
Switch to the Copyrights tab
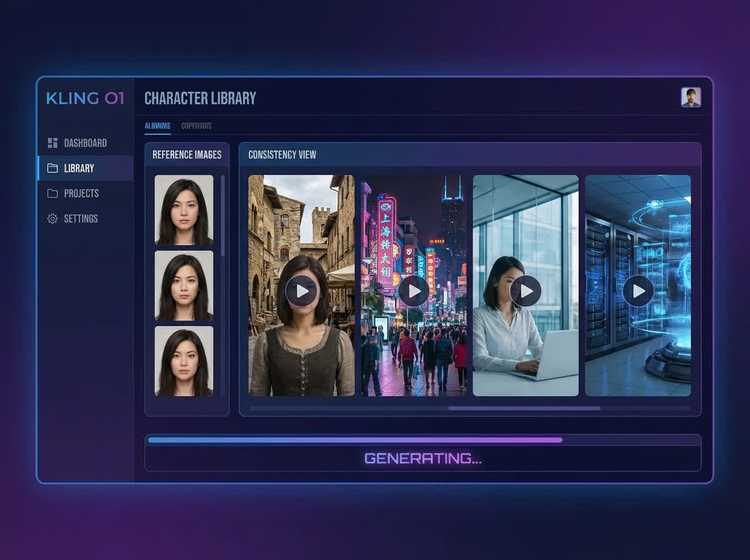196,126
